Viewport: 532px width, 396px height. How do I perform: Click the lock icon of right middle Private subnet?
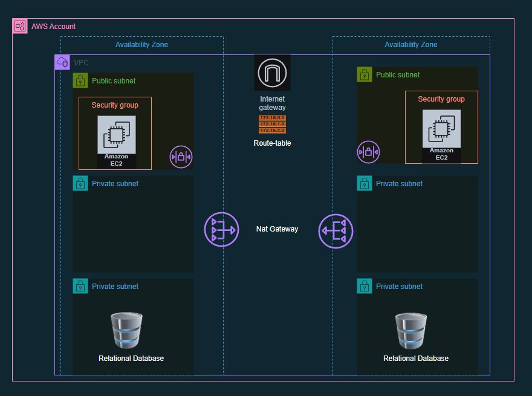point(365,183)
